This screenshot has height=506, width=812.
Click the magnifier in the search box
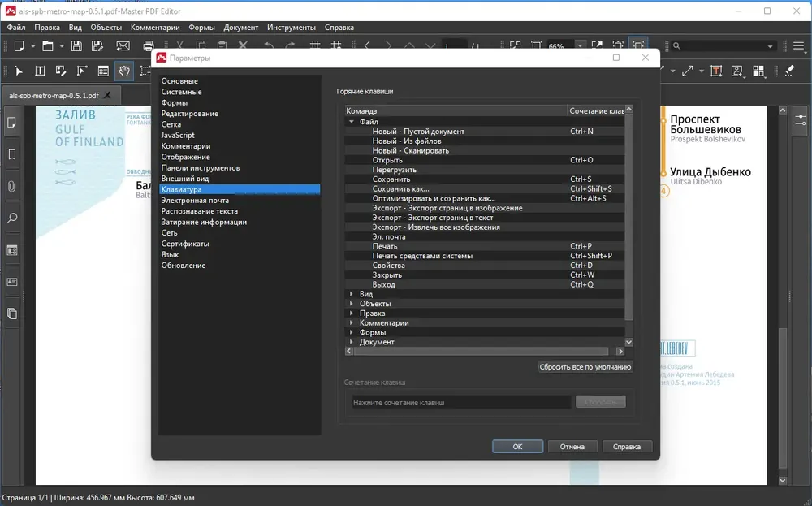[x=676, y=46]
